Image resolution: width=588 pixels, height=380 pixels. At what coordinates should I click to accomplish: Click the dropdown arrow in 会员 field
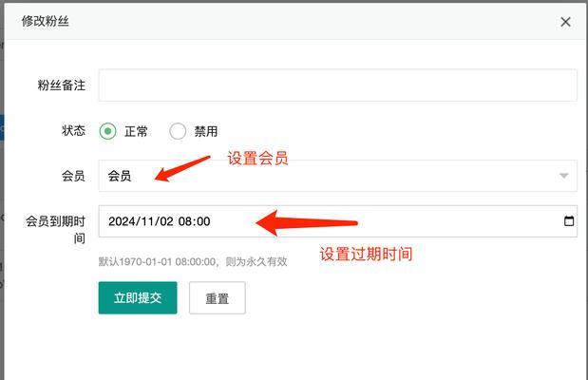[x=563, y=176]
